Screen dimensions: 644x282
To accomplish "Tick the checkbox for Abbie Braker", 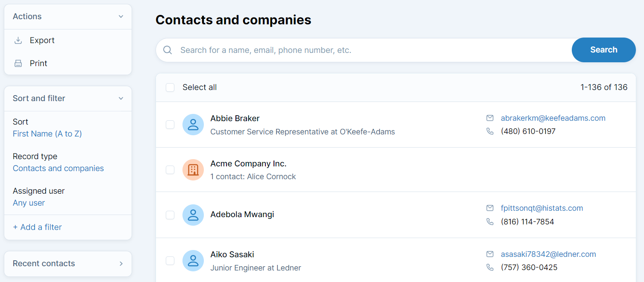I will point(170,125).
